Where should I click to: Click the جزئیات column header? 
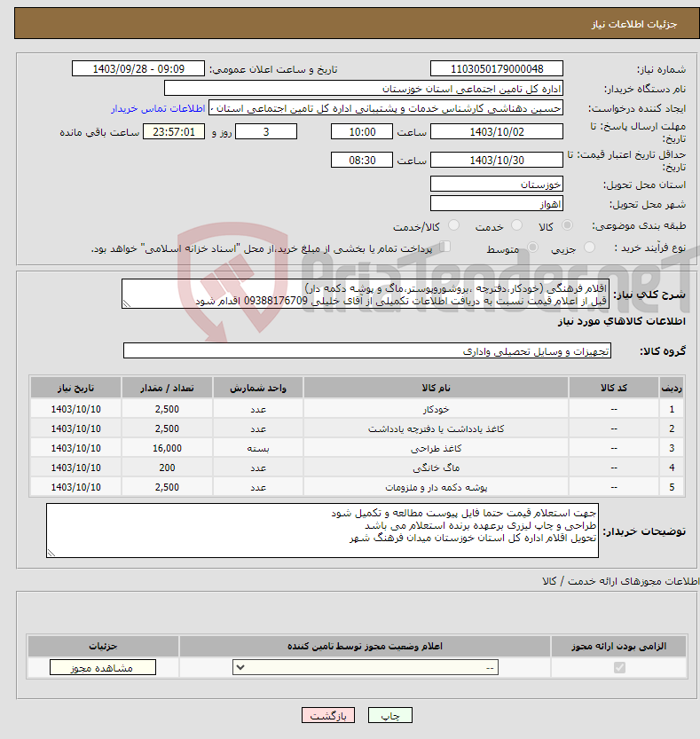103,646
